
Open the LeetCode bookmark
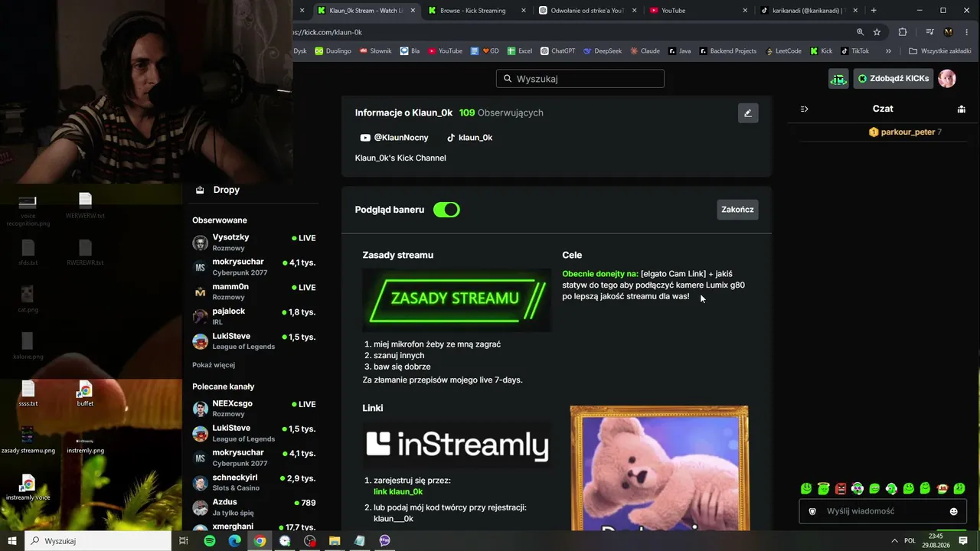pyautogui.click(x=782, y=51)
